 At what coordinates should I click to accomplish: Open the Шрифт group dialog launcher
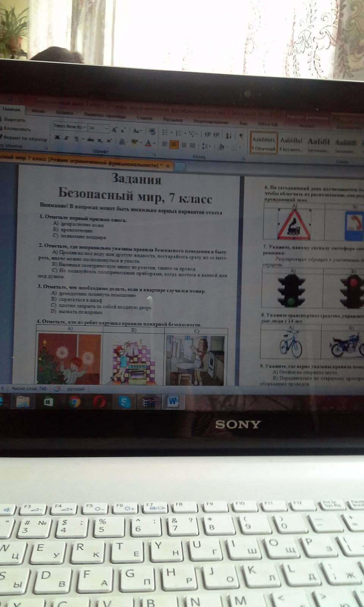154,154
